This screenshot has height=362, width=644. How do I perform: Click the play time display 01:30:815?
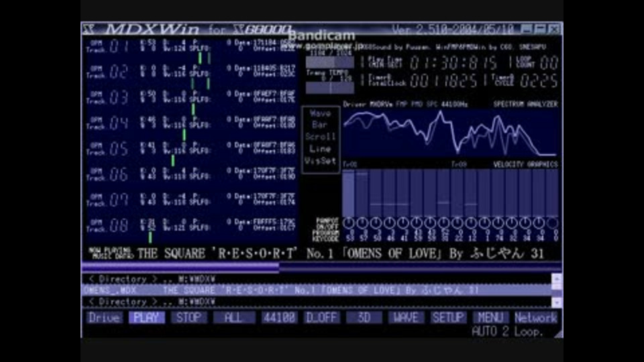pyautogui.click(x=453, y=63)
